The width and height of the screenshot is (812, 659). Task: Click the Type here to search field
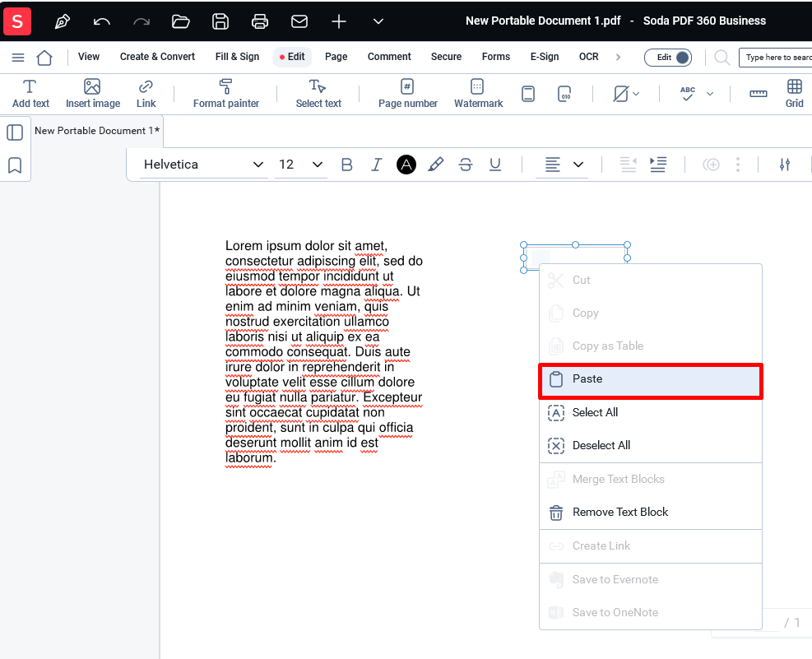[775, 58]
